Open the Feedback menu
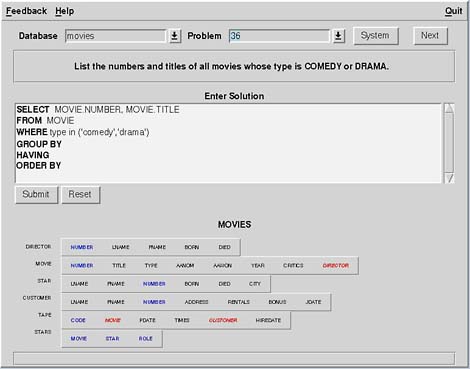The image size is (470, 369). tap(26, 11)
